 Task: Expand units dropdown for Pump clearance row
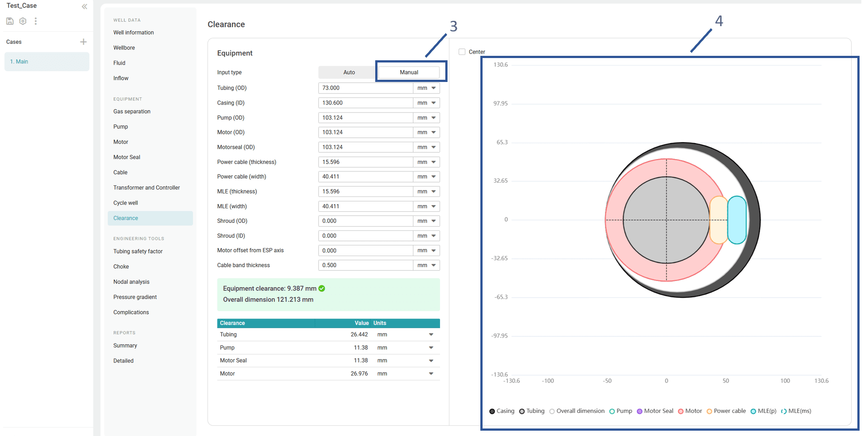tap(431, 348)
